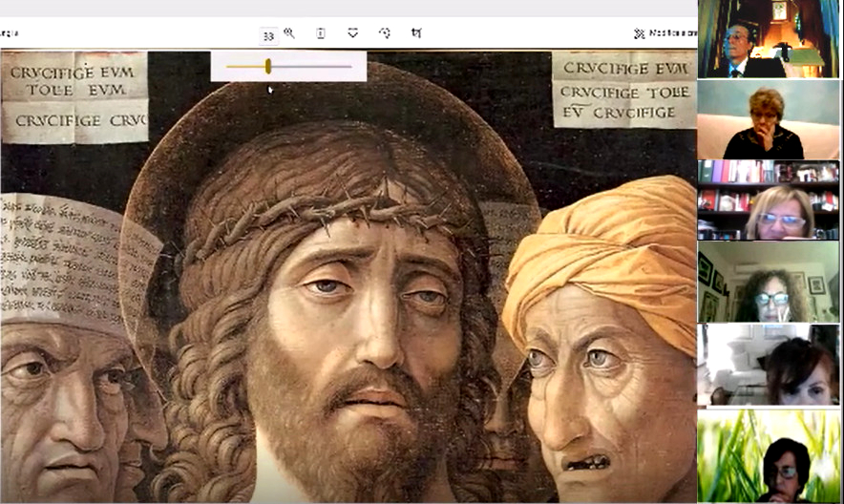
Task: Select video tile of man in suit
Action: coord(769,39)
